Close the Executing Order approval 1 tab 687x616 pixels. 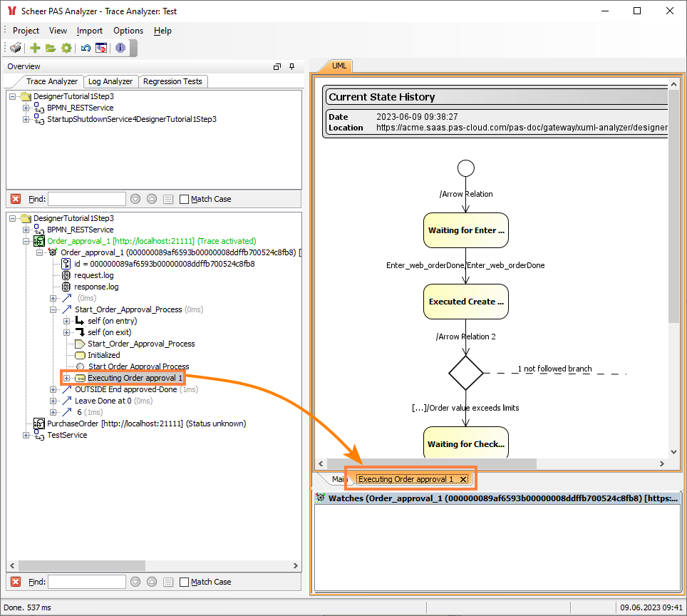[x=463, y=479]
